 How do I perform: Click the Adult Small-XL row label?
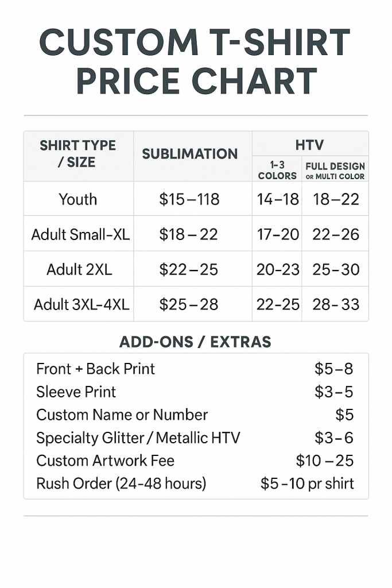pyautogui.click(x=80, y=234)
